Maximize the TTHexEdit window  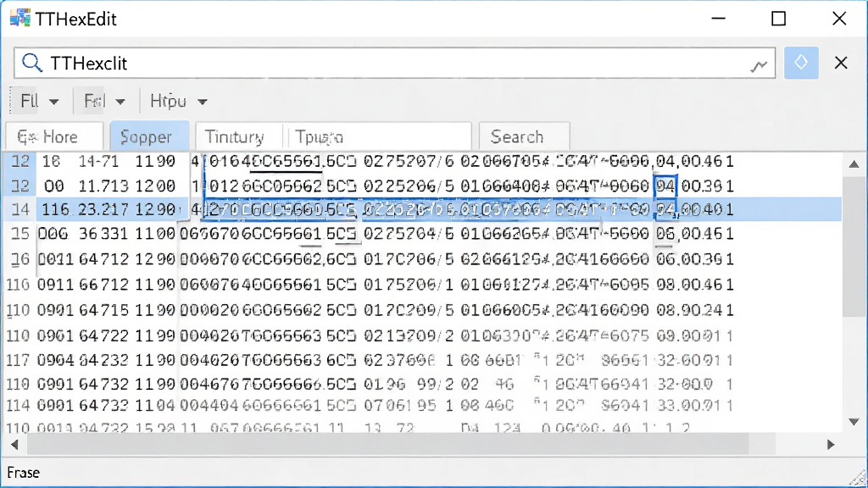[x=778, y=19]
